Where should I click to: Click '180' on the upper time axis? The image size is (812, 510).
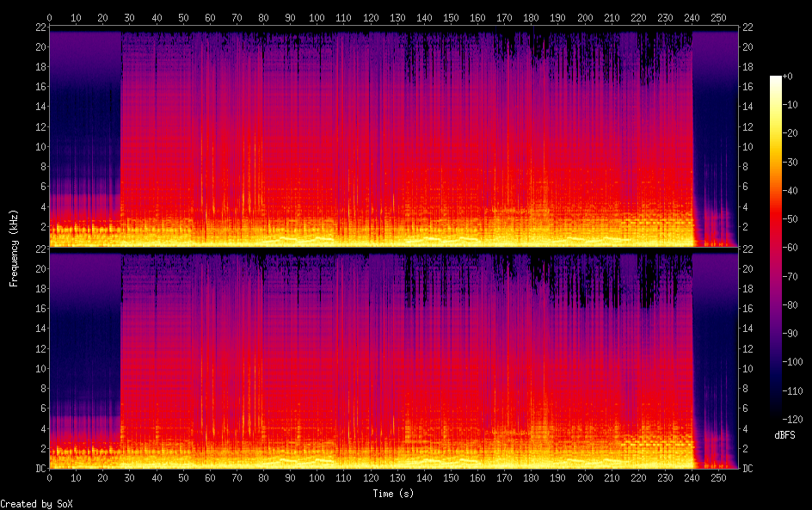[531, 17]
